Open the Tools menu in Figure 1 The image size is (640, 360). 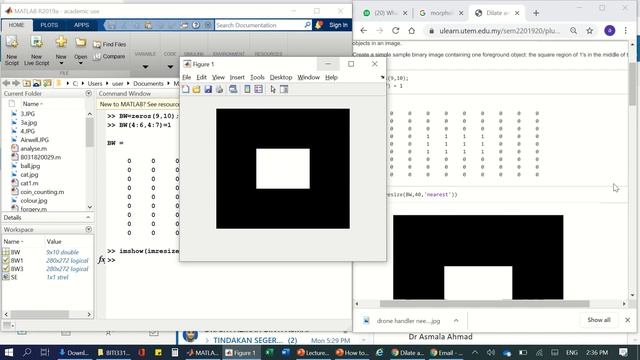257,77
